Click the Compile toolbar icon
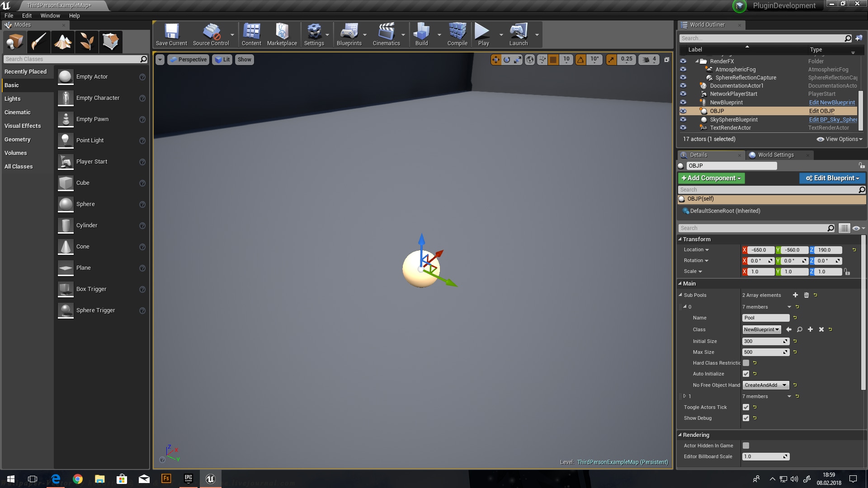The width and height of the screenshot is (868, 488). (x=457, y=34)
